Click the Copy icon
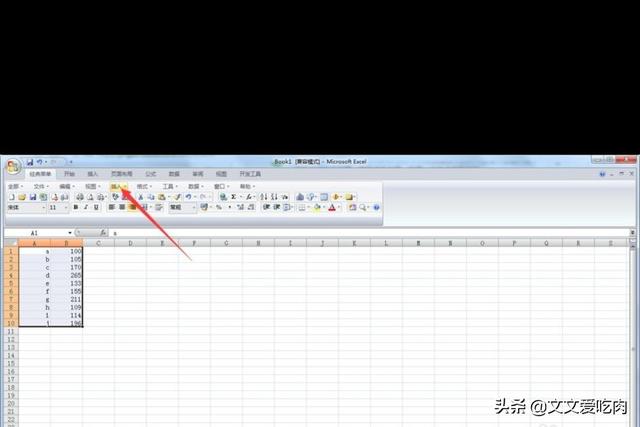 (x=151, y=197)
